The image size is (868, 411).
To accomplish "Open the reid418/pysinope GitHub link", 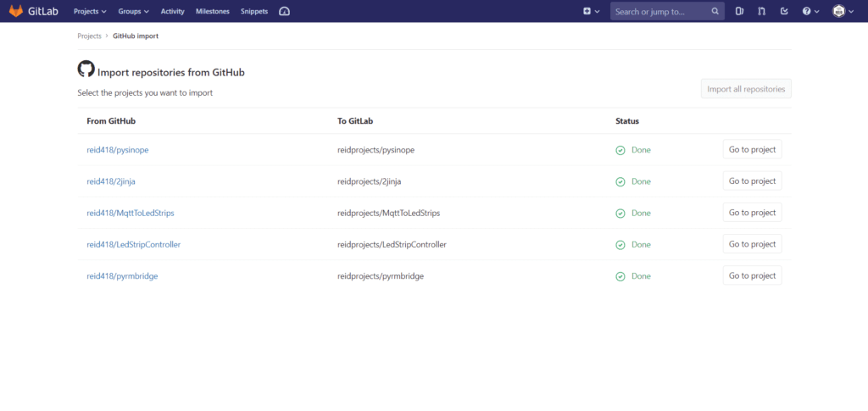I will 117,150.
